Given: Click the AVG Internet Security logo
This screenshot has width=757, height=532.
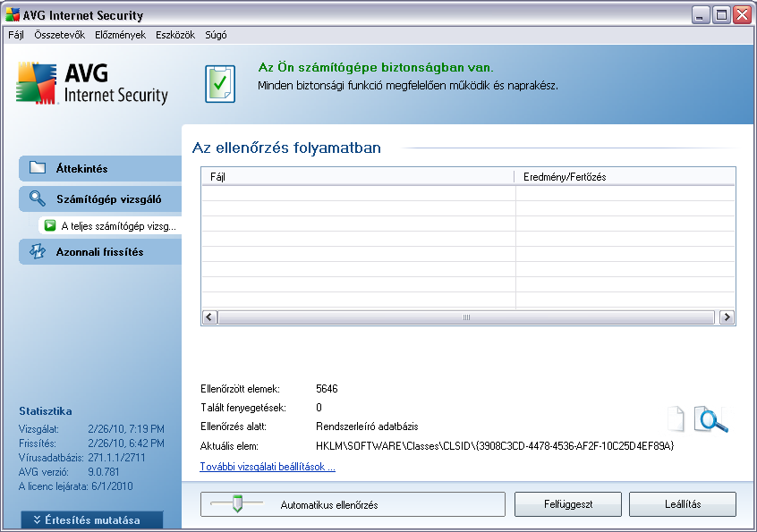Looking at the screenshot, I should click(92, 83).
